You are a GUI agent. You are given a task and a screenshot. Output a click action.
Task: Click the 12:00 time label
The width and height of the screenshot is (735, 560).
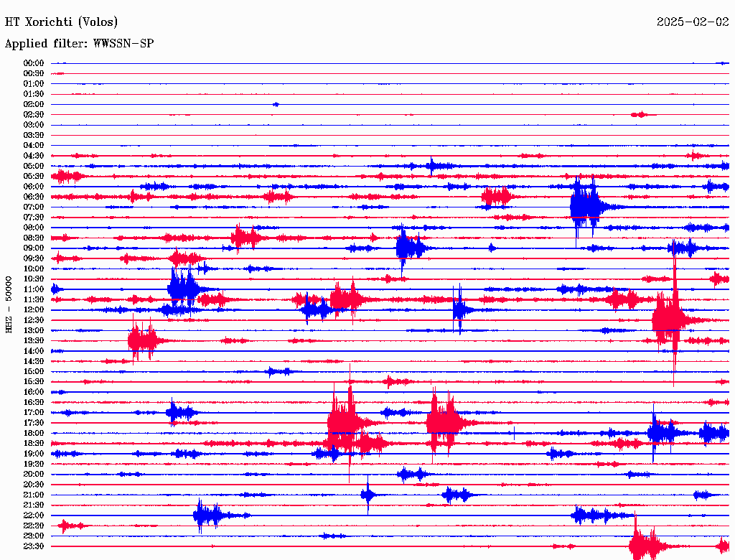pyautogui.click(x=34, y=310)
